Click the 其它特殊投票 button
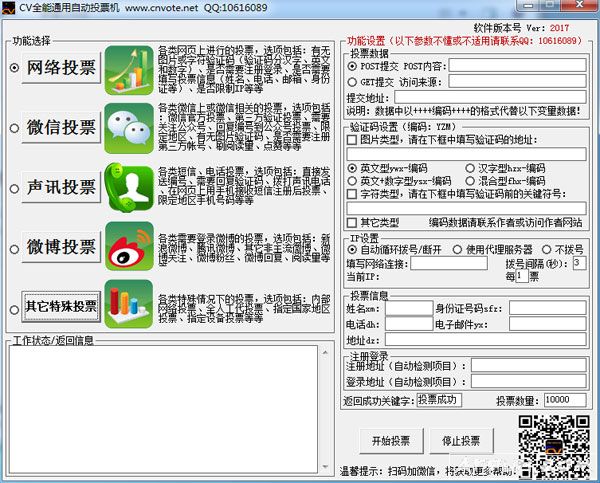 coord(60,305)
